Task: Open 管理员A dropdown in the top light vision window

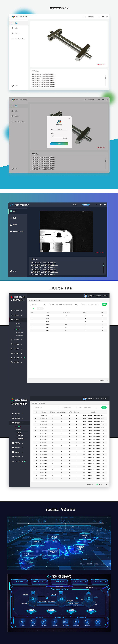Action: (x=91, y=17)
